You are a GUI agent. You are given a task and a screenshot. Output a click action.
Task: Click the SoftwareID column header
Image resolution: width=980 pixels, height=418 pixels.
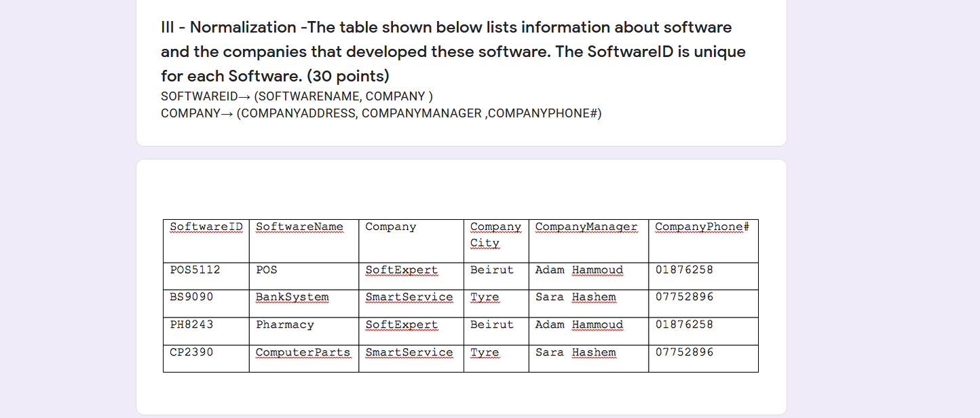206,227
